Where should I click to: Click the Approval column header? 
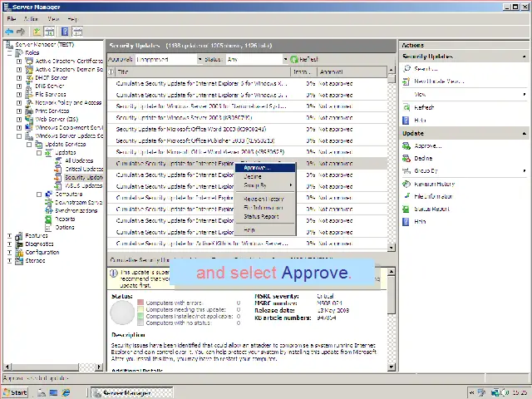coord(352,72)
